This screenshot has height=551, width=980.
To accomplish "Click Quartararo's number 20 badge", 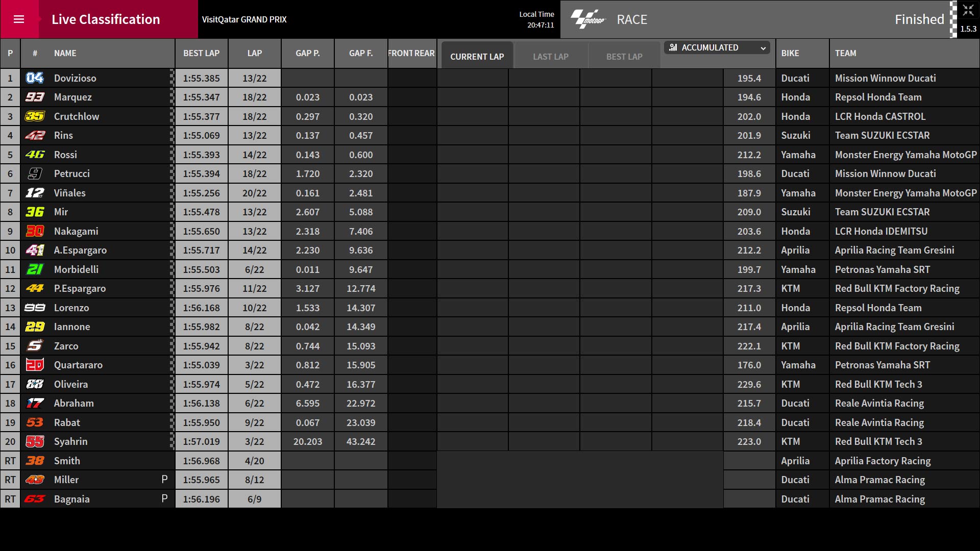I will [35, 365].
